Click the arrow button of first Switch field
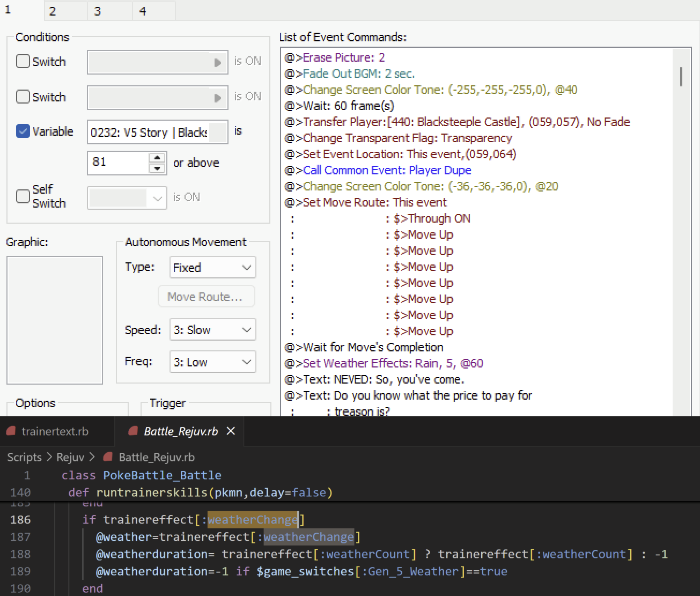 (x=217, y=62)
